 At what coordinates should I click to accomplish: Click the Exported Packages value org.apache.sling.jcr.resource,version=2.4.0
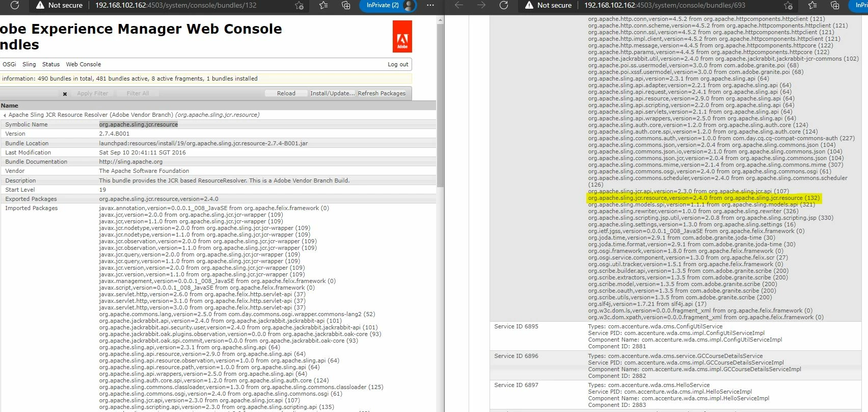click(x=158, y=199)
